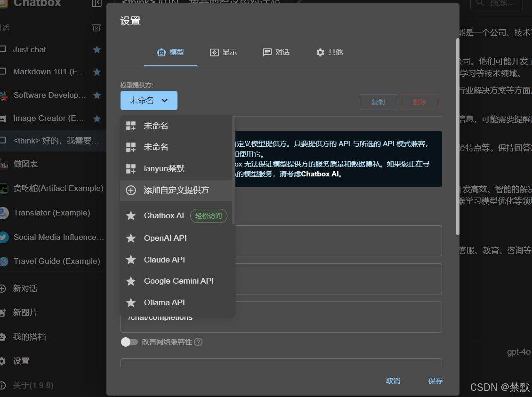The image size is (532, 397).
Task: Click 新图片 in the sidebar
Action: pyautogui.click(x=25, y=313)
